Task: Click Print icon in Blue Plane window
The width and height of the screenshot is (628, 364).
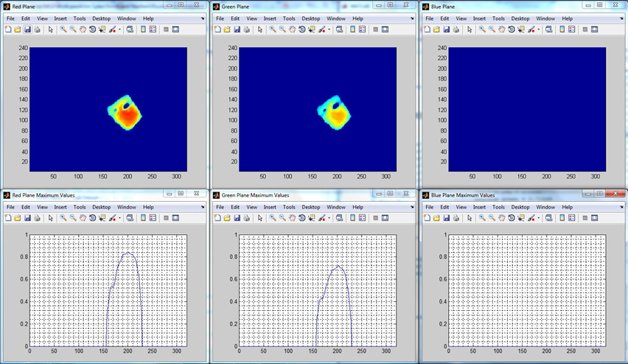Action: pos(456,29)
